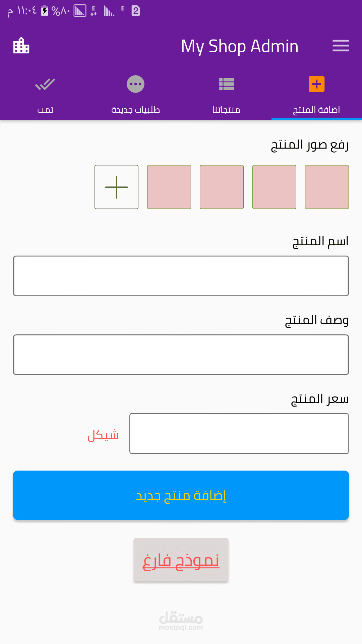This screenshot has height=644, width=362.
Task: Tap the My Shop Admin title
Action: [240, 46]
